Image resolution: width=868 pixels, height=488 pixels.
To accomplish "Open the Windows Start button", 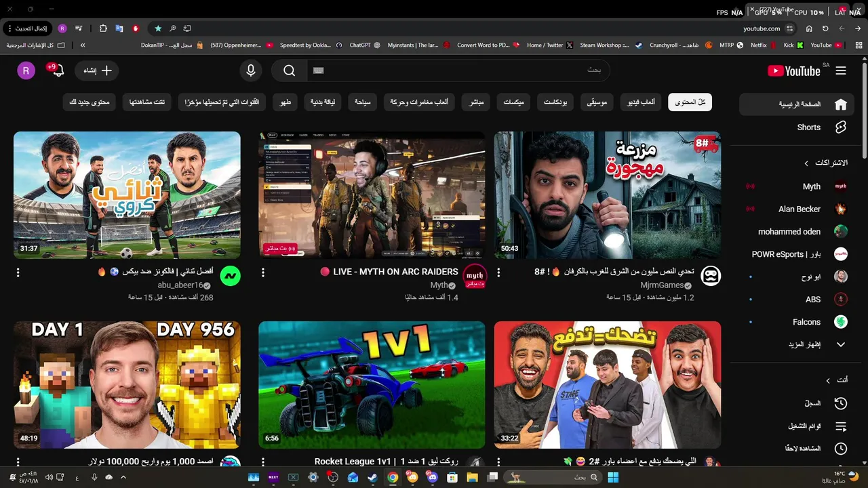I will coord(613,477).
